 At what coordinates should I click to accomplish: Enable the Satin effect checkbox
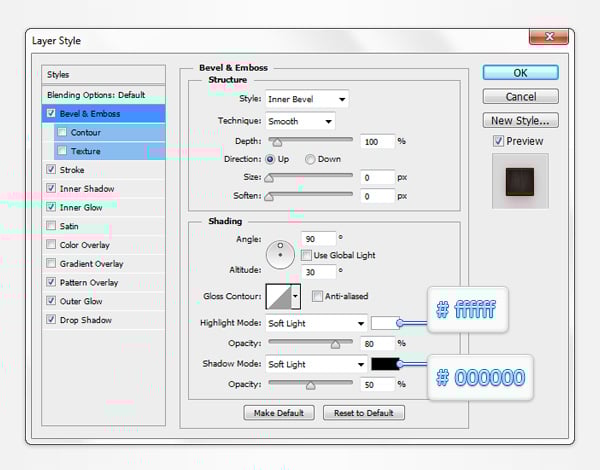point(51,227)
